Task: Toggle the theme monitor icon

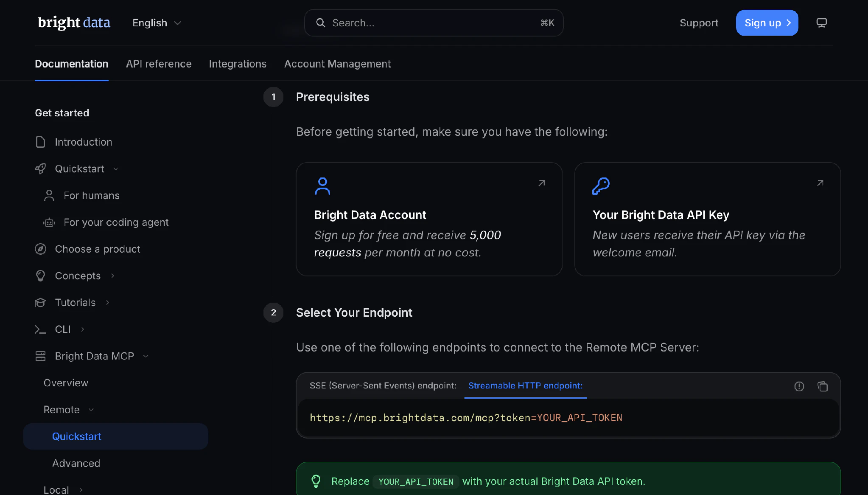Action: coord(822,23)
